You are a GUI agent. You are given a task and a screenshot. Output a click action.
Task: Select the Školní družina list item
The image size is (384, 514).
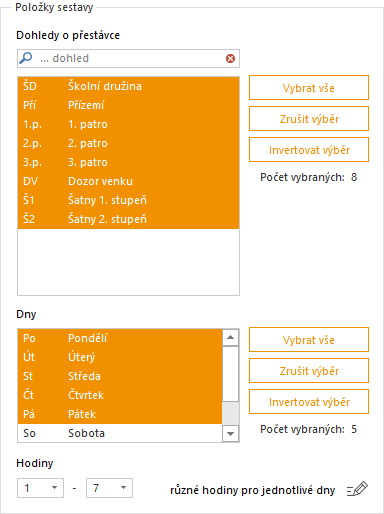click(128, 86)
